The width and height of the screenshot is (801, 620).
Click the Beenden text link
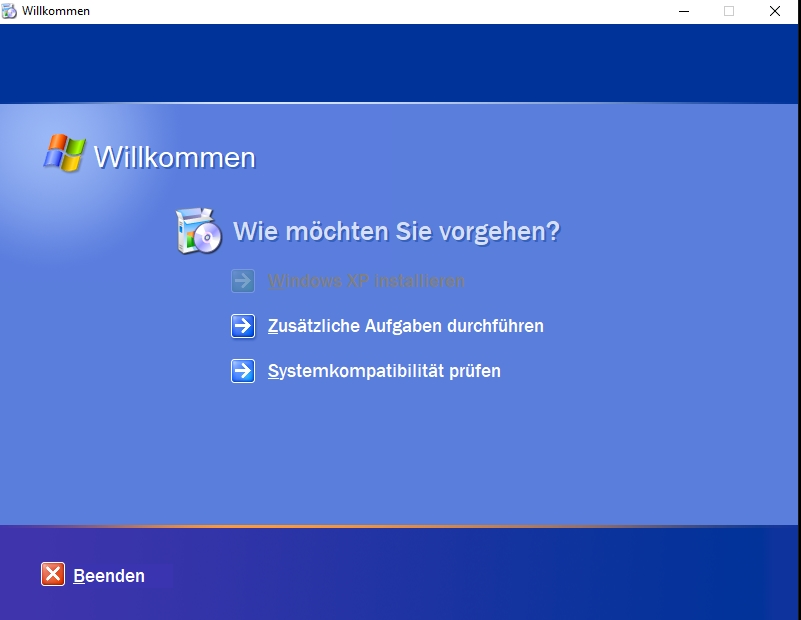click(109, 576)
